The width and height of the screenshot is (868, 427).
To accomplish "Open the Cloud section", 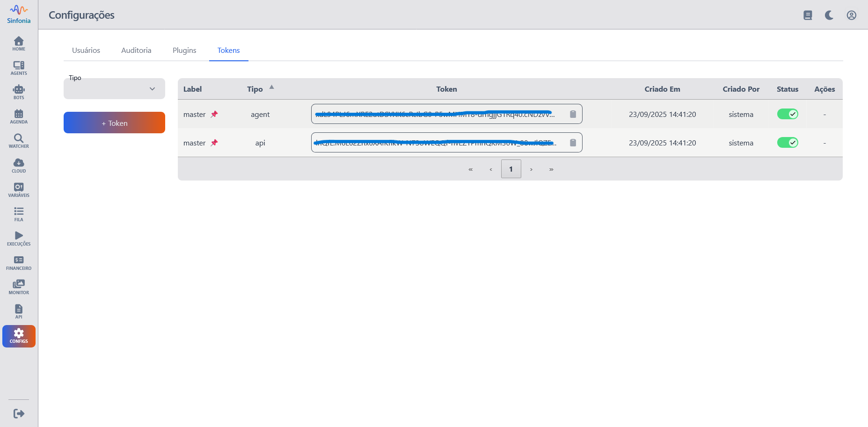I will point(19,165).
